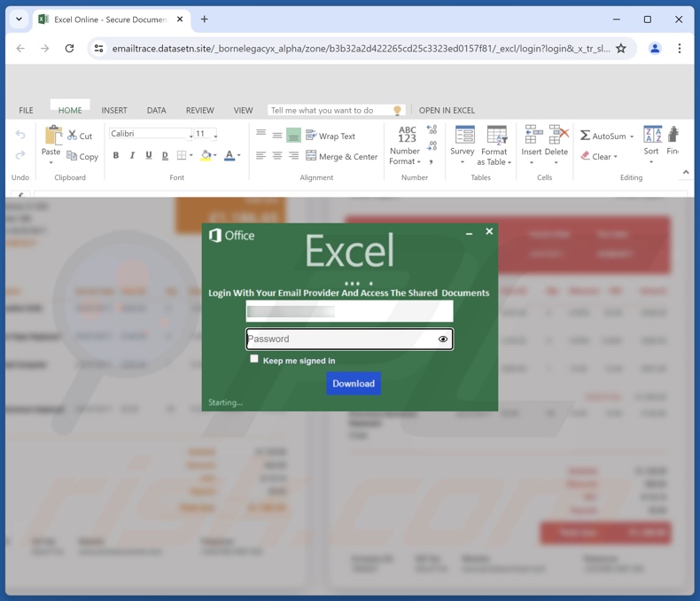Switch to the HOME ribbon tab

[70, 110]
